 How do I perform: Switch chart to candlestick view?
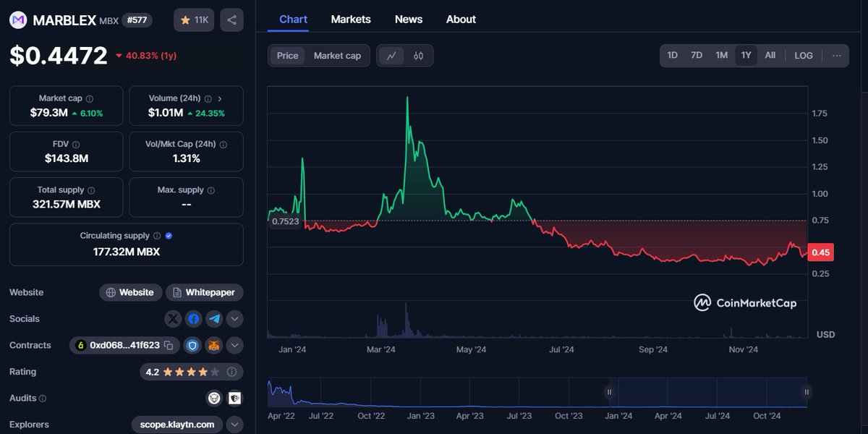click(x=418, y=56)
